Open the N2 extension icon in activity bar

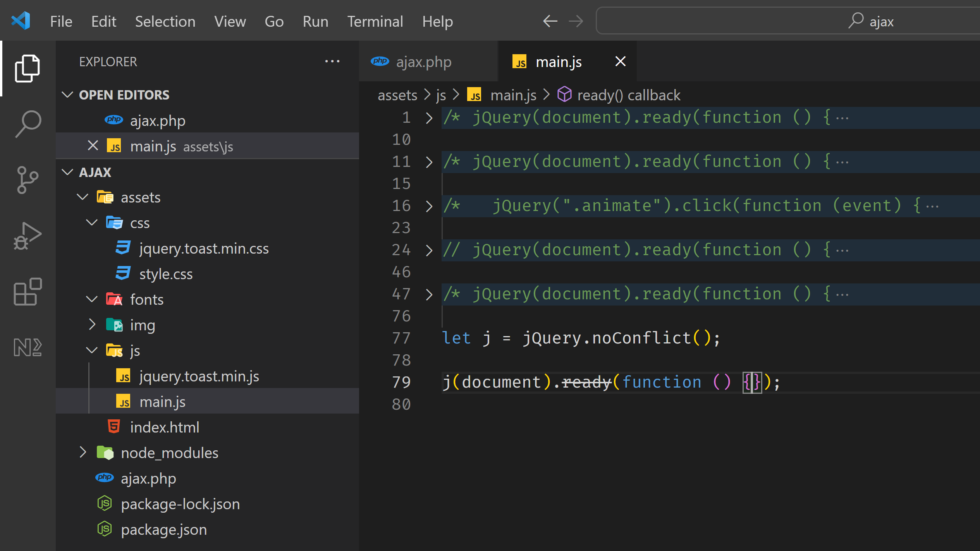[x=28, y=347]
